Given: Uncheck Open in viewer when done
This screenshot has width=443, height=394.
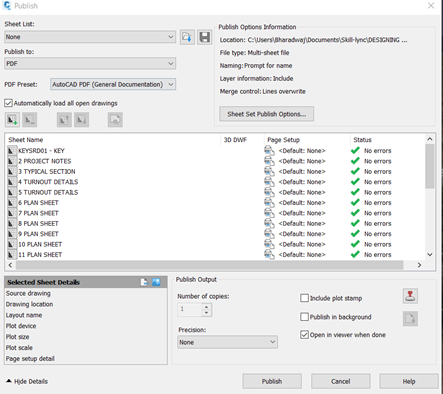Looking at the screenshot, I should tap(304, 335).
